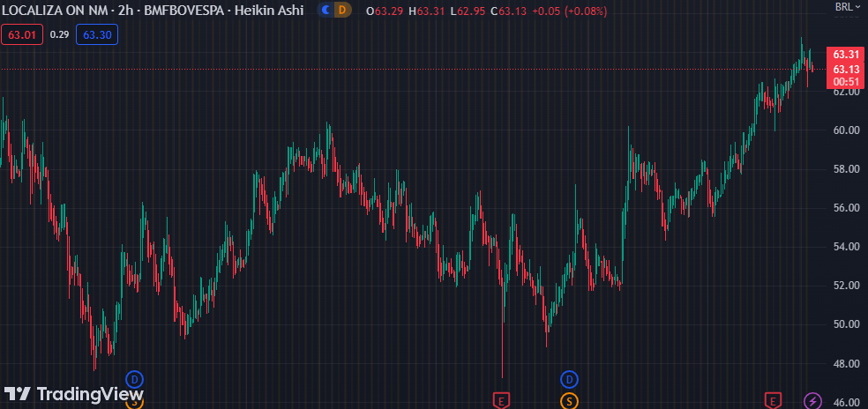Click the 60.00 price axis label
This screenshot has height=409, width=868.
click(846, 130)
